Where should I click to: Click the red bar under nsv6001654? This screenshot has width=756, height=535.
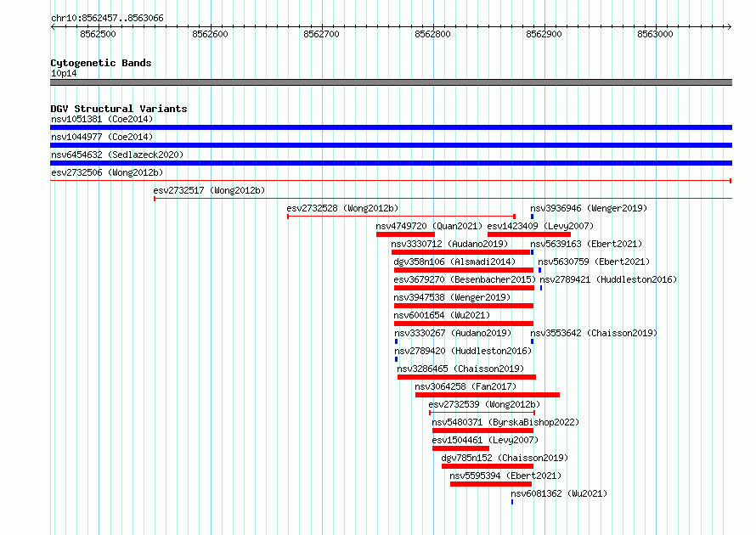pyautogui.click(x=463, y=324)
